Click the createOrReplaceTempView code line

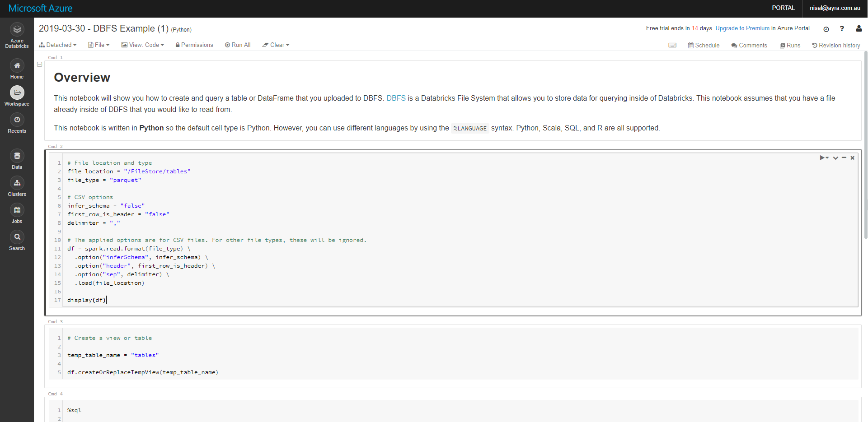tap(143, 372)
